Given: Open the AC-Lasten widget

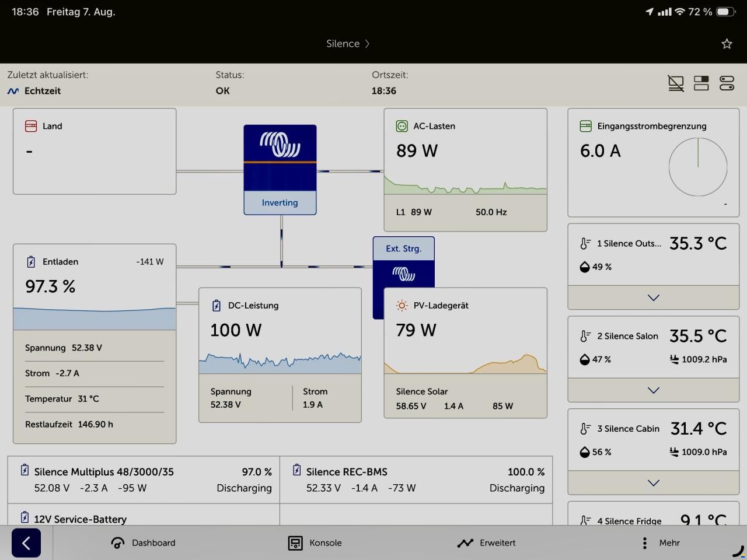Looking at the screenshot, I should point(466,170).
